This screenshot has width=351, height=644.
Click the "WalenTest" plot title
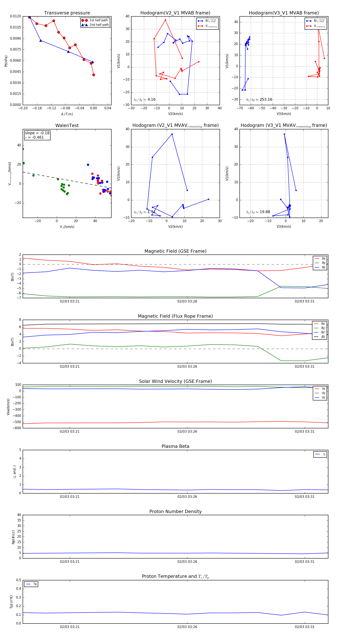67,125
